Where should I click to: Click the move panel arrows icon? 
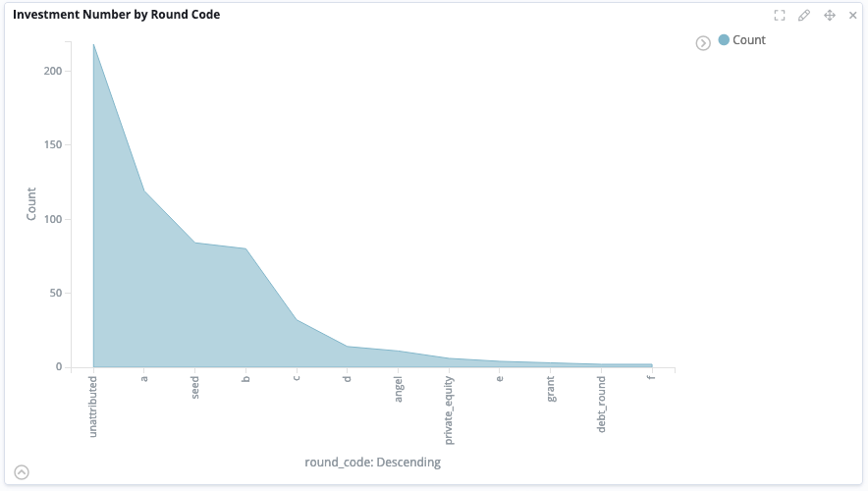(829, 15)
